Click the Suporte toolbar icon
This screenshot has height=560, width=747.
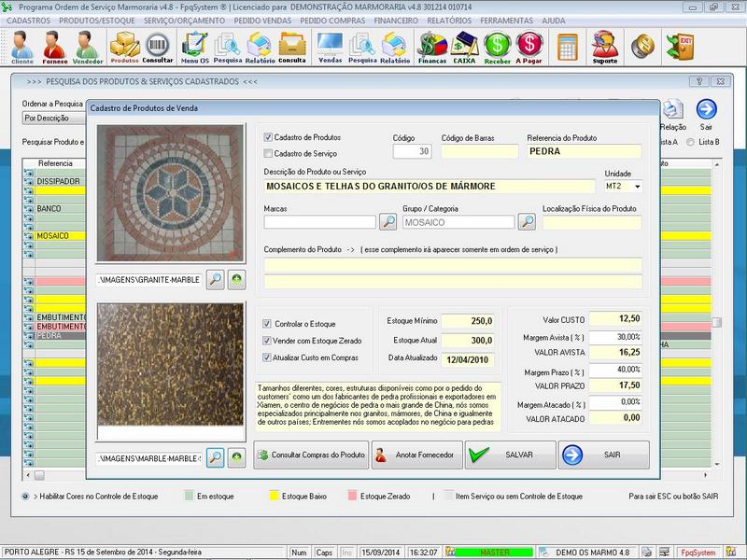coord(604,47)
